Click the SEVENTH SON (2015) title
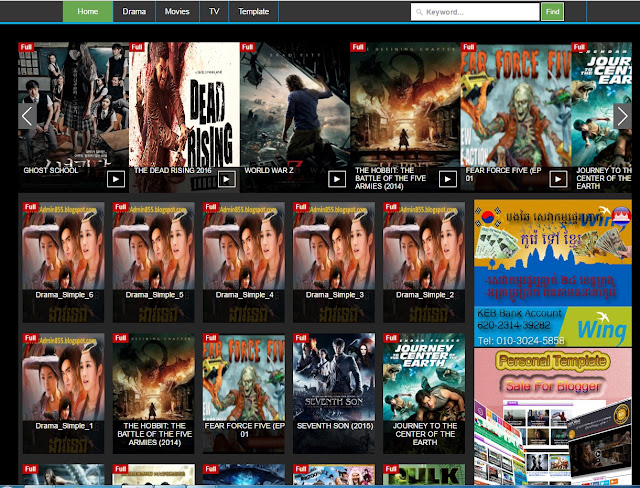This screenshot has width=640, height=488. click(x=335, y=426)
